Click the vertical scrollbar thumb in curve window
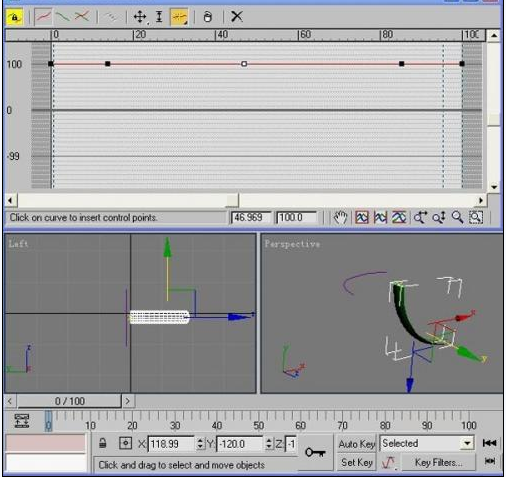 [x=494, y=119]
